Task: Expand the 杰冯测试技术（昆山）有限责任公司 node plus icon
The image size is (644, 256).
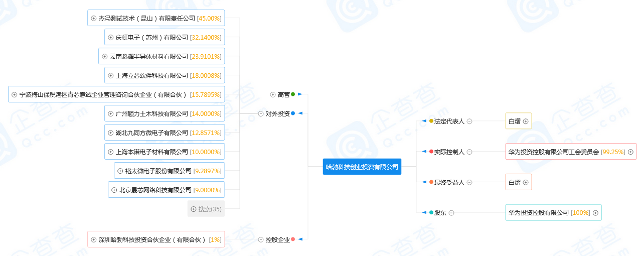Action: coord(94,18)
